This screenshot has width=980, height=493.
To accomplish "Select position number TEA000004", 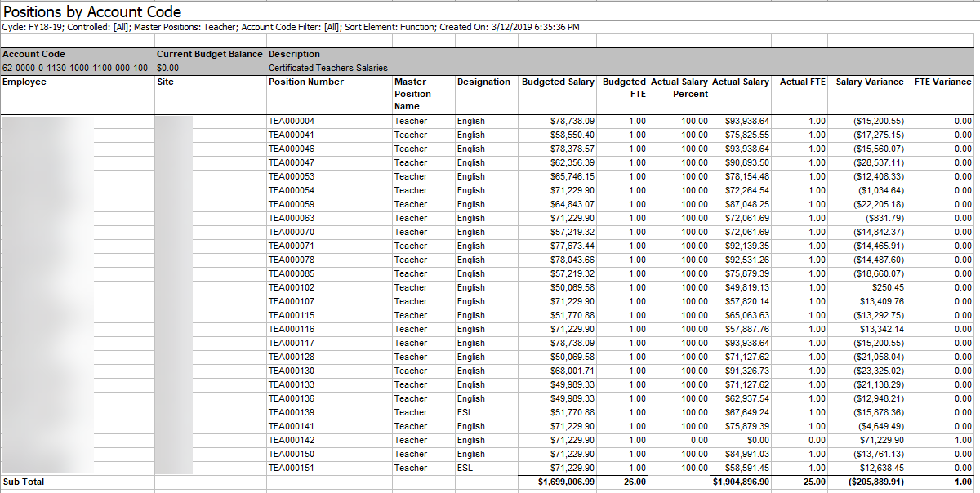I will [292, 122].
